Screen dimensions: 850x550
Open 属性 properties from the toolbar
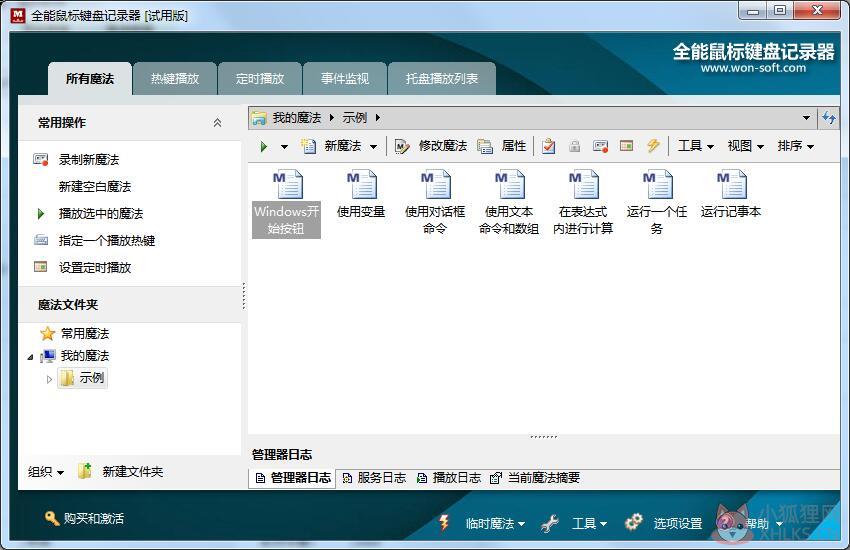point(502,146)
